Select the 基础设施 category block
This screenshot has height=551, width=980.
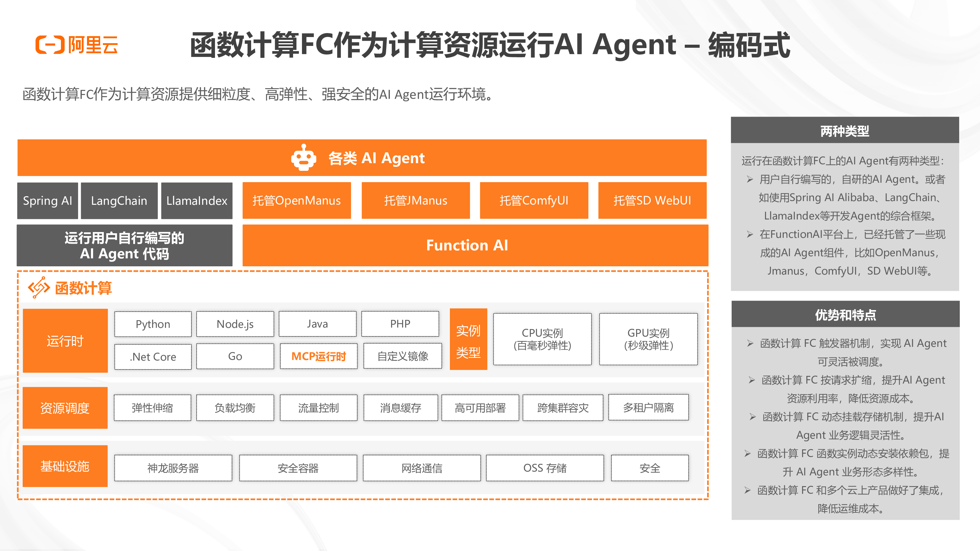click(x=65, y=466)
